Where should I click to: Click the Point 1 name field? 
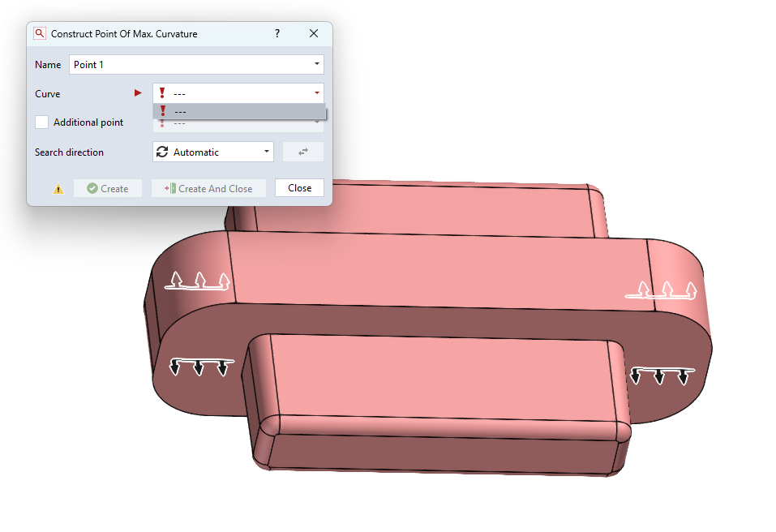[x=196, y=64]
